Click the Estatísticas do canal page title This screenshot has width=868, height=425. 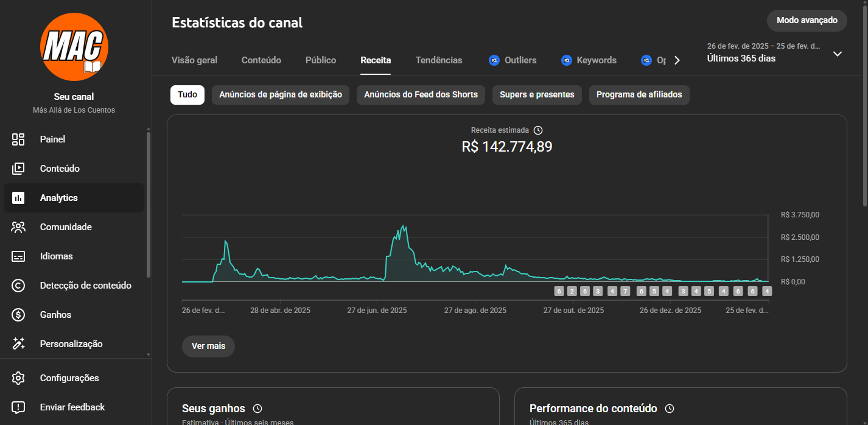click(237, 23)
